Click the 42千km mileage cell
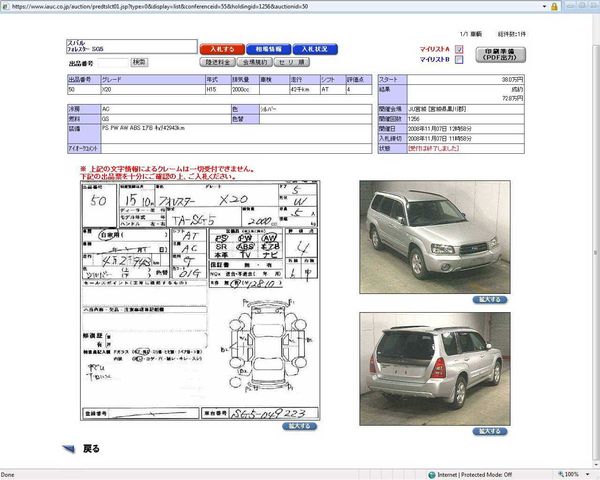600x480 pixels. [305, 89]
